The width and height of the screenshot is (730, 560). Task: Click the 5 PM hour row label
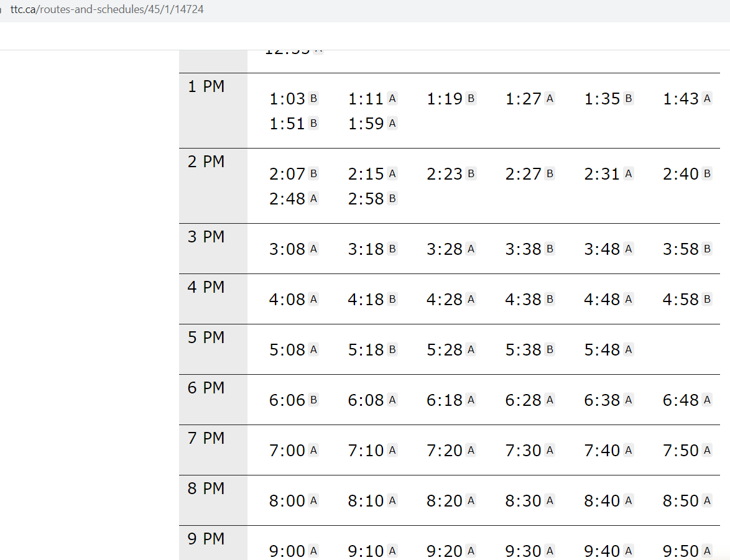coord(206,338)
